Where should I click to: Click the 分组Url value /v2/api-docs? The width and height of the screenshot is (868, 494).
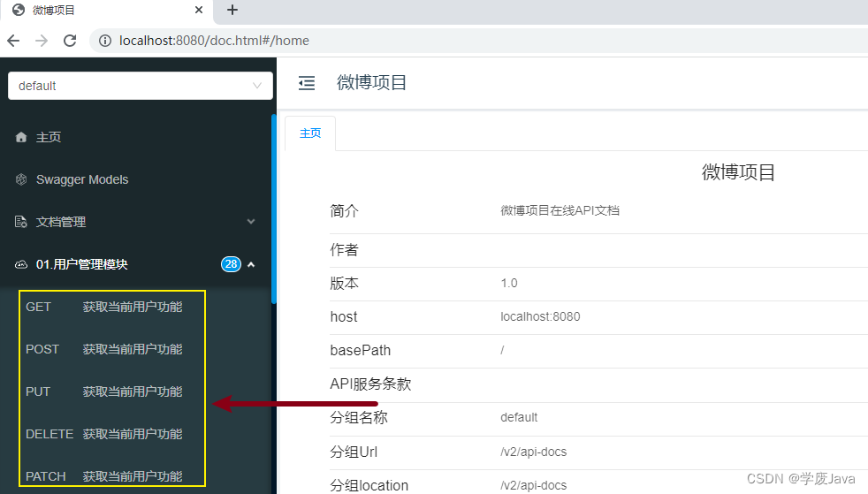(x=534, y=452)
